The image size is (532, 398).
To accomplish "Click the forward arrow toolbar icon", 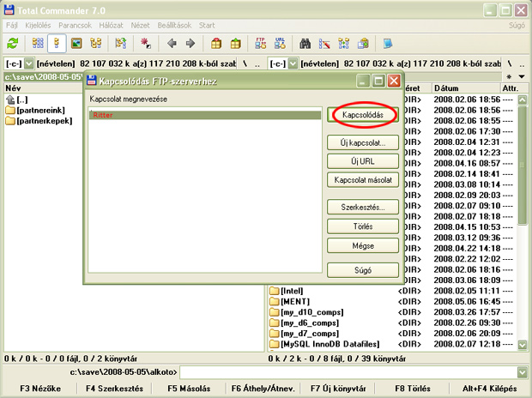I will point(190,43).
